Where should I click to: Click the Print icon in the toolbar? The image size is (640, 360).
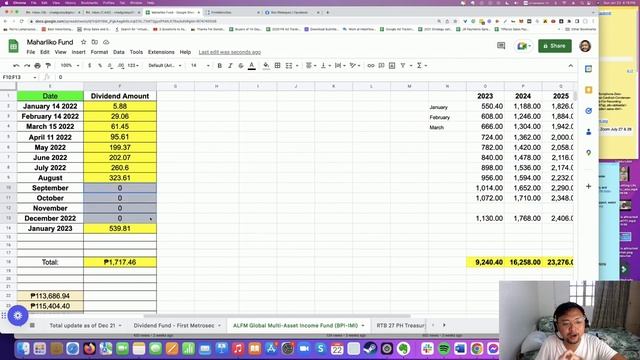tap(38, 66)
